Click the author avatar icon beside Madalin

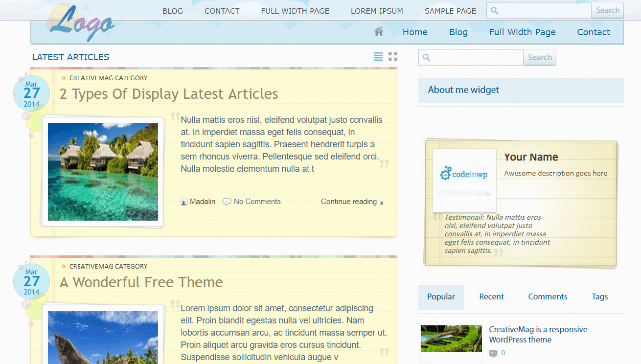[184, 202]
